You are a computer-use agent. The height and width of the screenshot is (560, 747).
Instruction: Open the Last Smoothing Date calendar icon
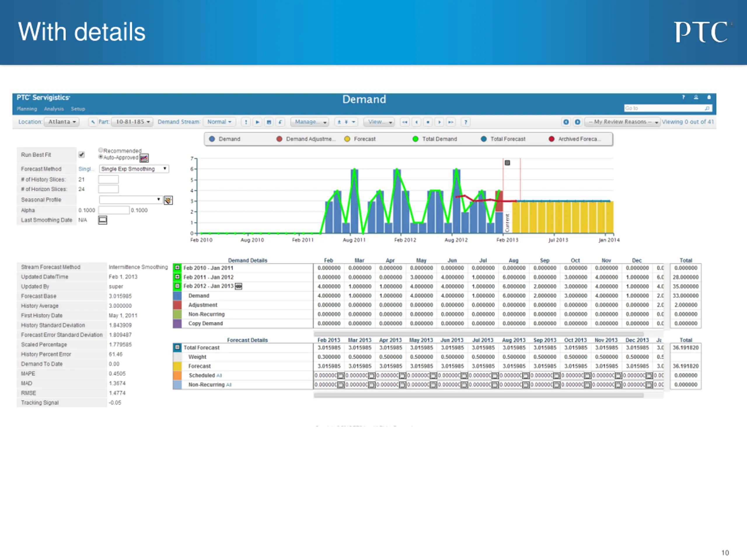click(103, 220)
